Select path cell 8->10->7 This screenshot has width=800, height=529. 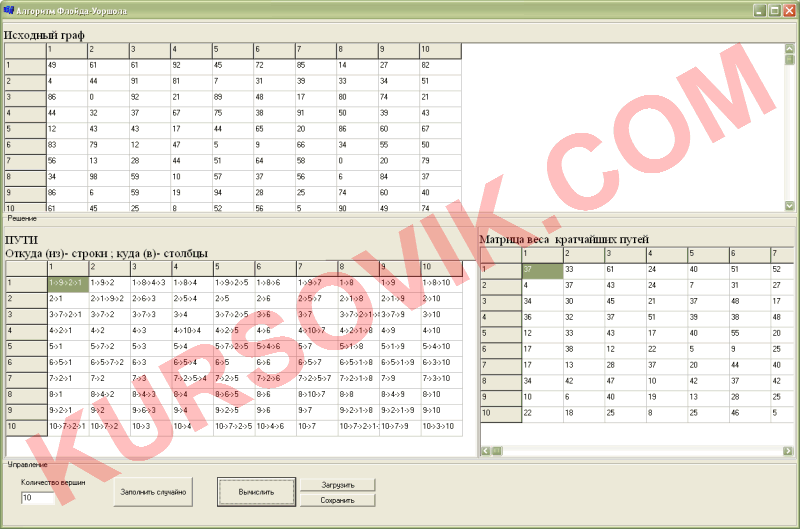[x=317, y=395]
